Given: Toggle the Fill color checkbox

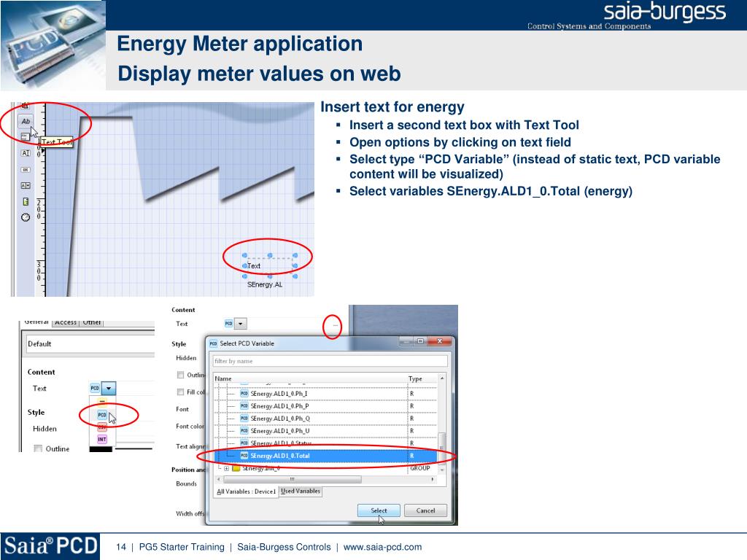Looking at the screenshot, I should [181, 392].
